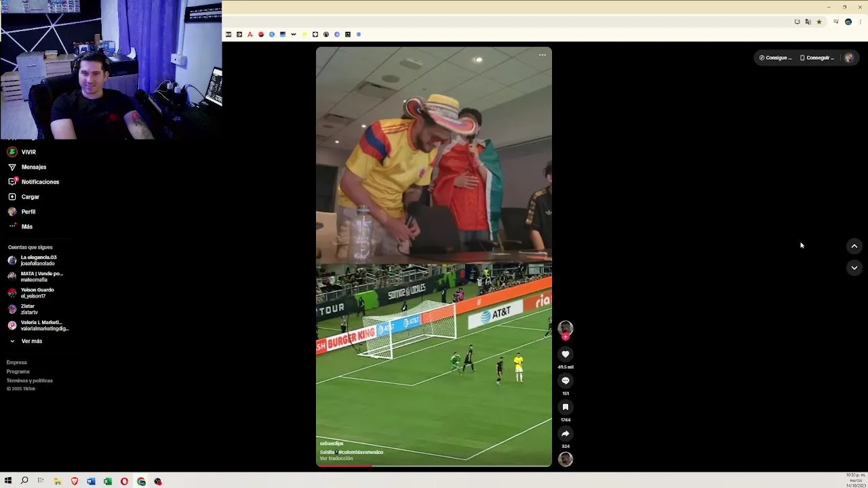
Task: Seek using the red video progress bar
Action: click(434, 466)
